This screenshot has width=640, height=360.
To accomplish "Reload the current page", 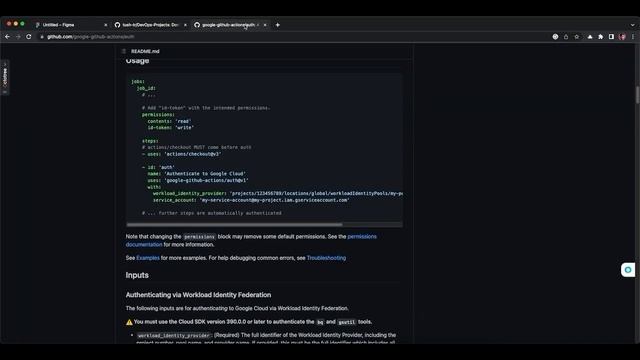I will [29, 37].
